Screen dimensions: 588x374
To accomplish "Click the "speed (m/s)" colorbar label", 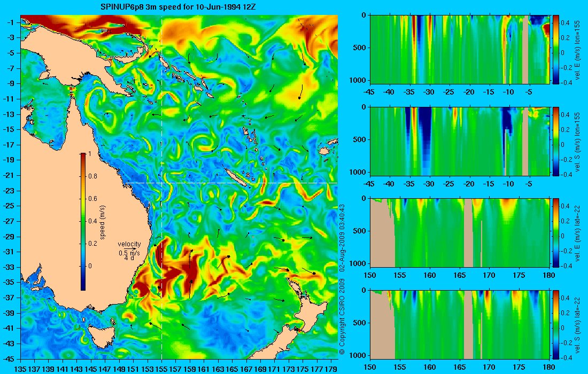I will tap(103, 222).
